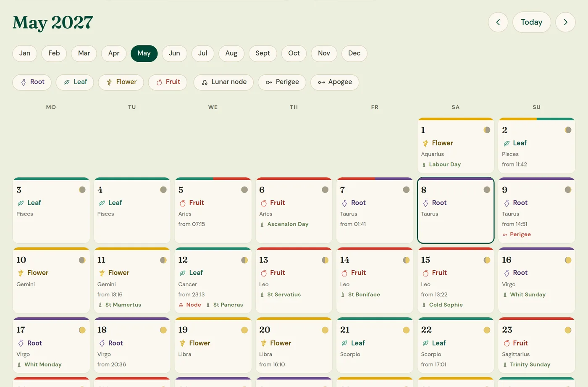This screenshot has width=588, height=387.
Task: Switch to the Feb month tab
Action: tap(54, 53)
